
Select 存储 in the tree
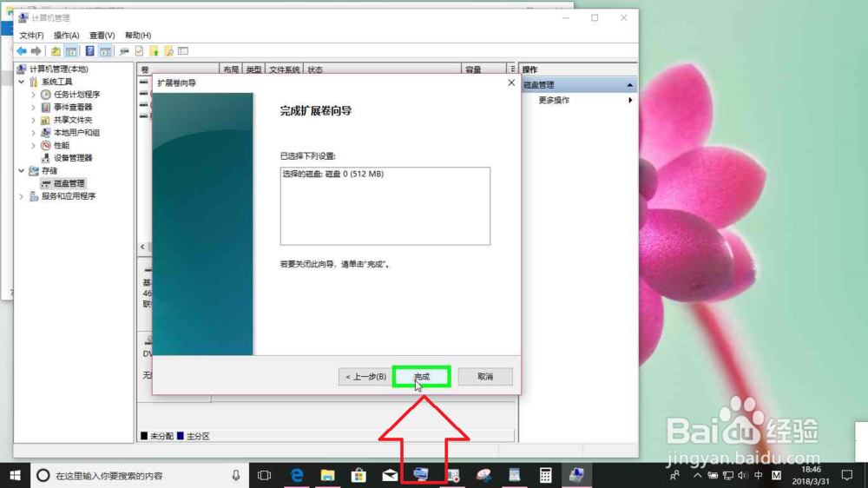tap(49, 170)
